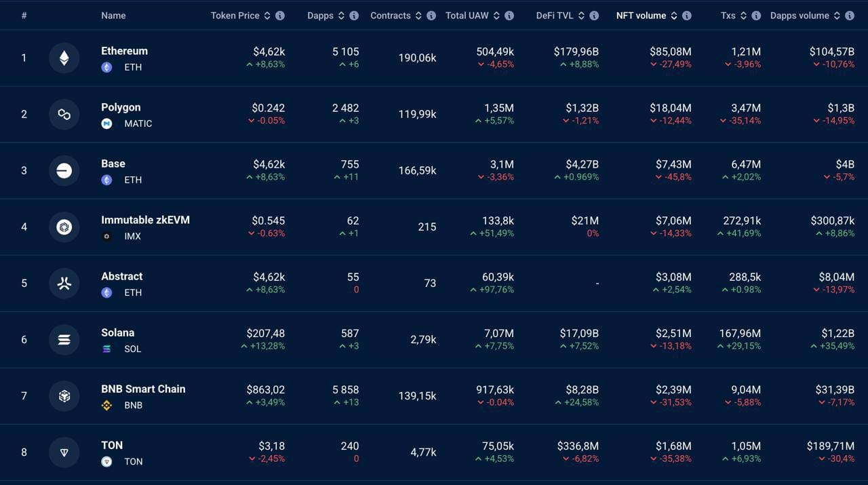Click the small TON token icon
The image size is (868, 485).
(x=106, y=461)
